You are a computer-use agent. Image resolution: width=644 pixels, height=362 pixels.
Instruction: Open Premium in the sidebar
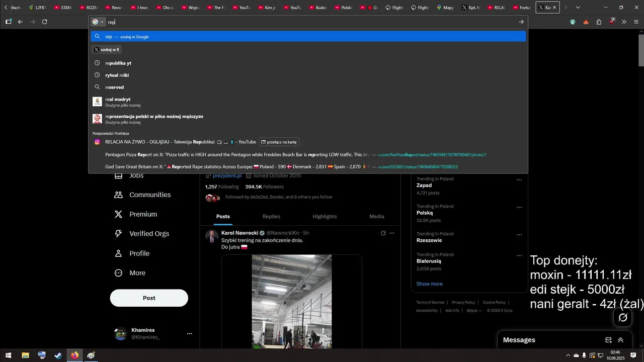coord(136,214)
